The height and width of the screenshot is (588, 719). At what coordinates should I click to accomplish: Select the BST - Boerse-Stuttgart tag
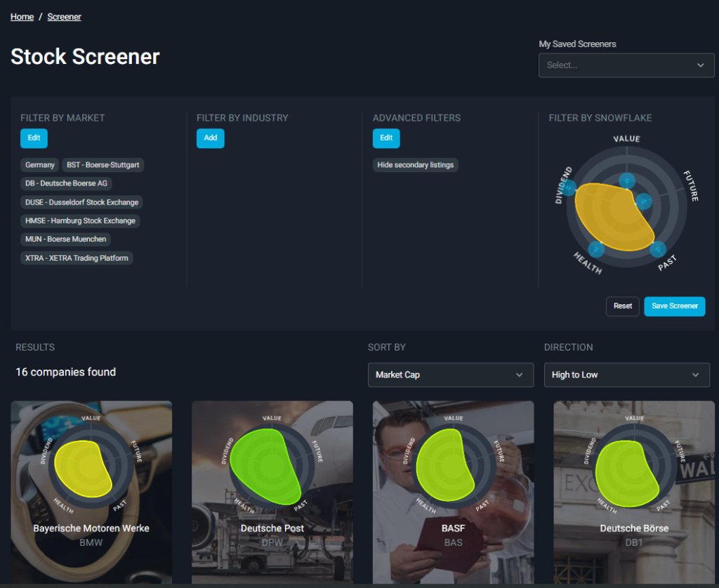pos(103,165)
